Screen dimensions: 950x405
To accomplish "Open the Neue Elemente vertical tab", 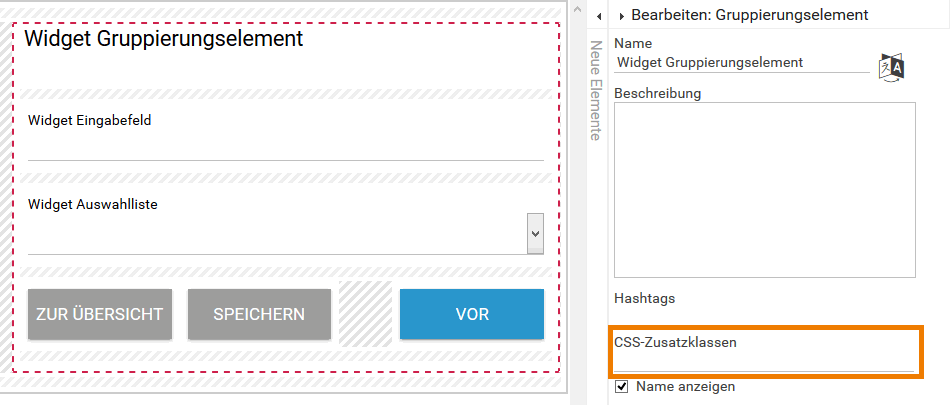I will pos(595,90).
